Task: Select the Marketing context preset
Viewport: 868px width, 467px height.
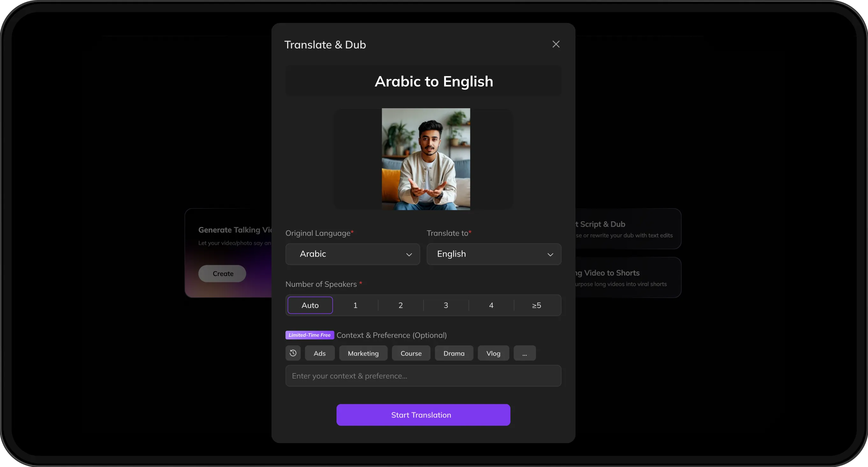Action: click(363, 353)
